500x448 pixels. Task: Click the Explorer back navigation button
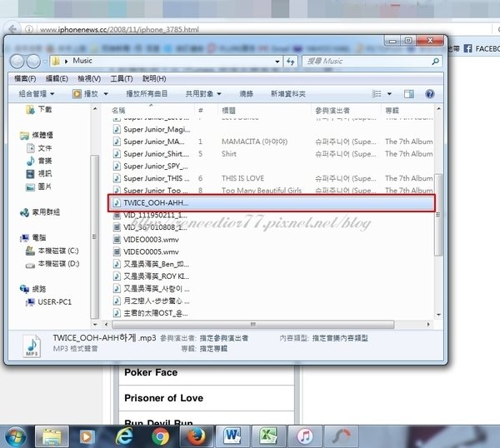coord(17,61)
